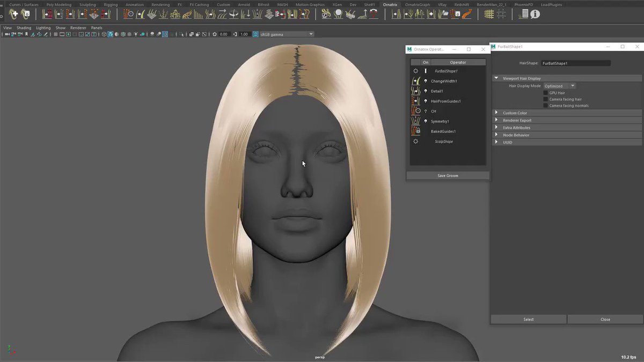Enable the Camera facing normals checkbox
644x362 pixels.
546,106
